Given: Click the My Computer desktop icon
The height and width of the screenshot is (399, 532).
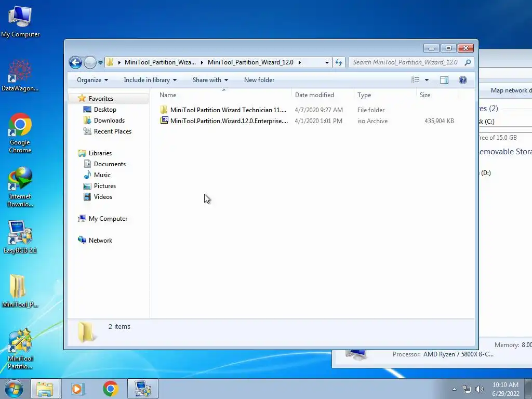Looking at the screenshot, I should pyautogui.click(x=20, y=22).
